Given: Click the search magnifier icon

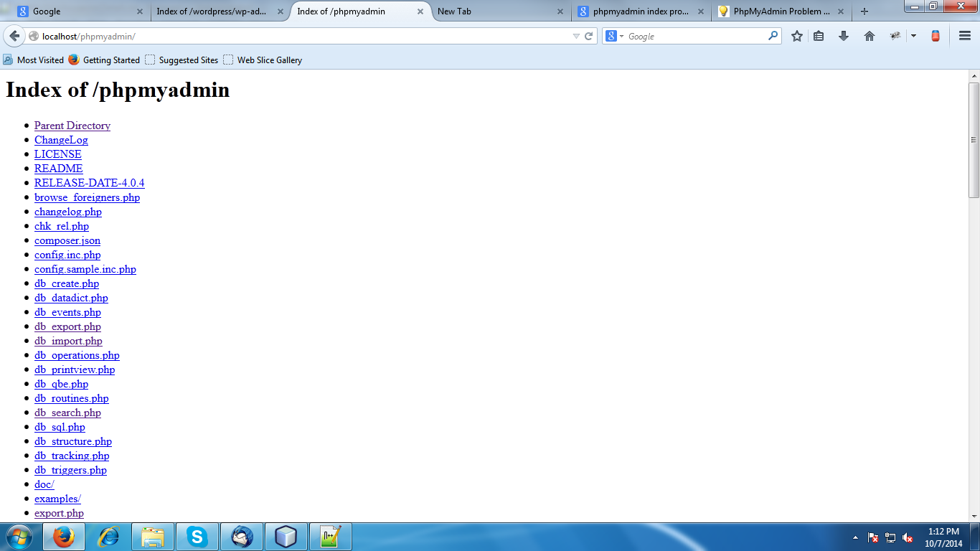Looking at the screenshot, I should [x=773, y=35].
